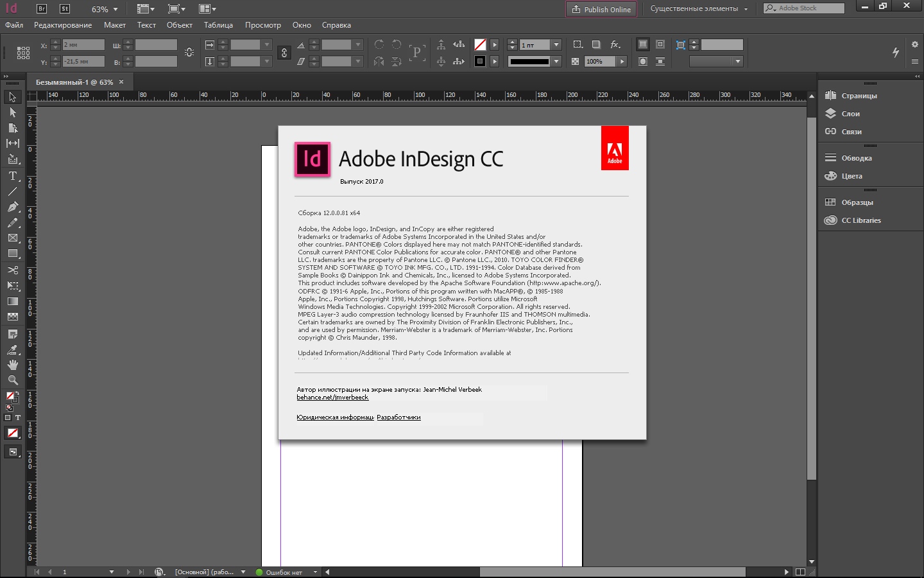Enable wrap around bounding box

pos(660,44)
